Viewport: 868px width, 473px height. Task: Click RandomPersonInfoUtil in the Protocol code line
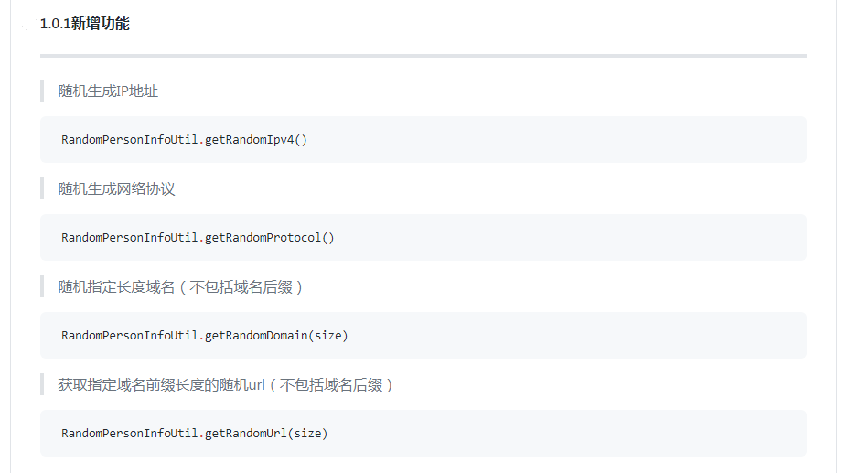(x=129, y=238)
